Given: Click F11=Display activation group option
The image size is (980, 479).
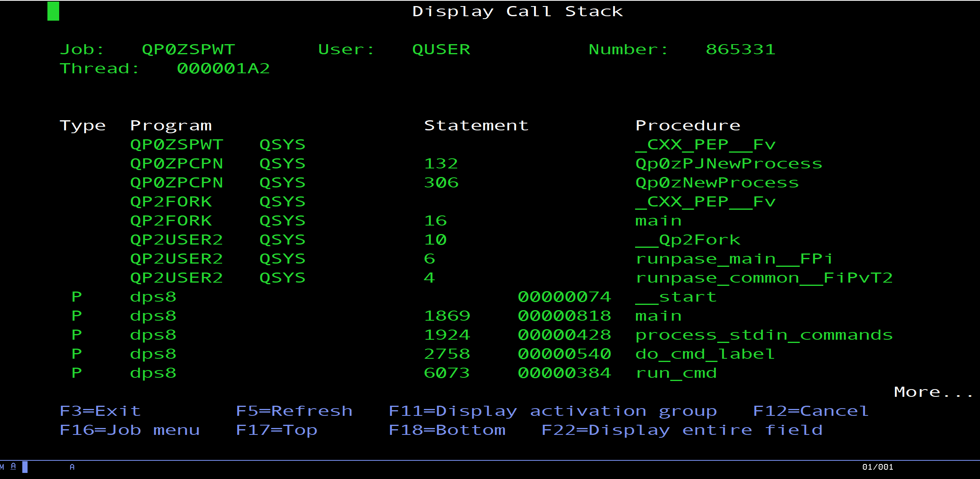Looking at the screenshot, I should coord(552,411).
